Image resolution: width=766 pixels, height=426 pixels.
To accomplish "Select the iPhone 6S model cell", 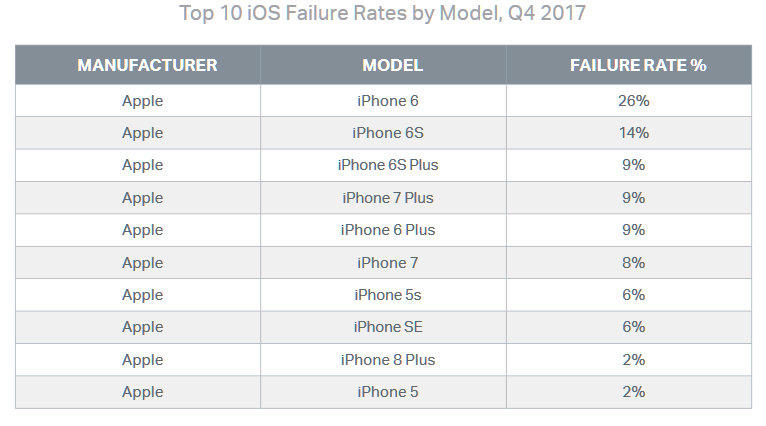I will click(388, 133).
